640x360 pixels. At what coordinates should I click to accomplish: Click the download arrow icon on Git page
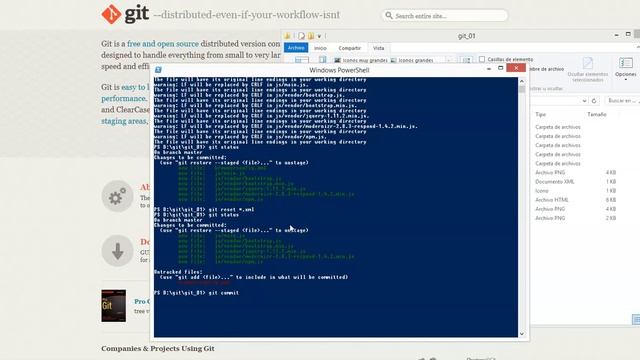[118, 251]
